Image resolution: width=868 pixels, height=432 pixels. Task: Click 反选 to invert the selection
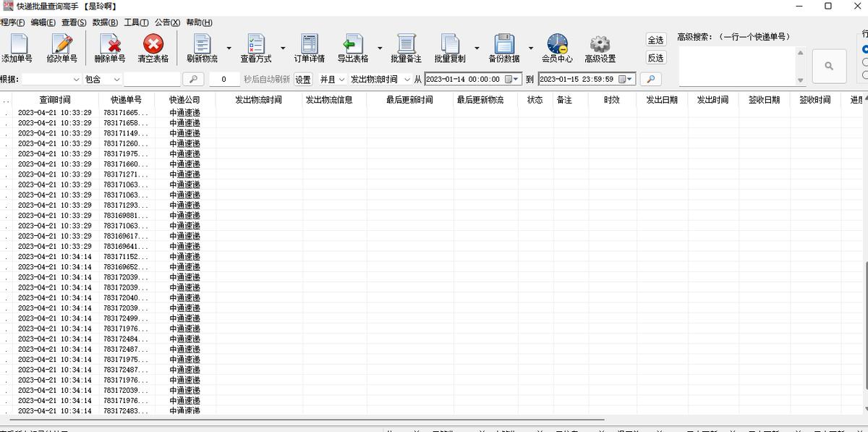point(655,57)
